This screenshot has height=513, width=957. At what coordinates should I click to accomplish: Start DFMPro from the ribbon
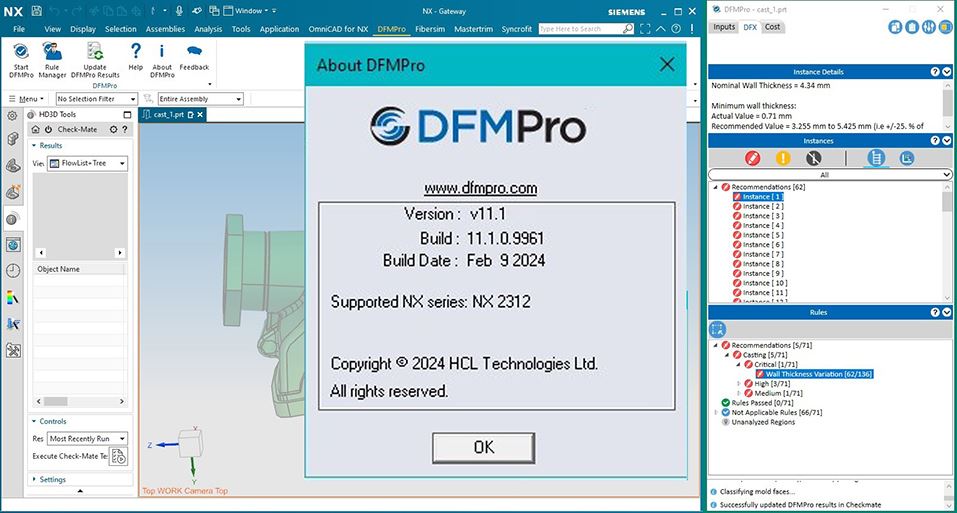pyautogui.click(x=21, y=60)
